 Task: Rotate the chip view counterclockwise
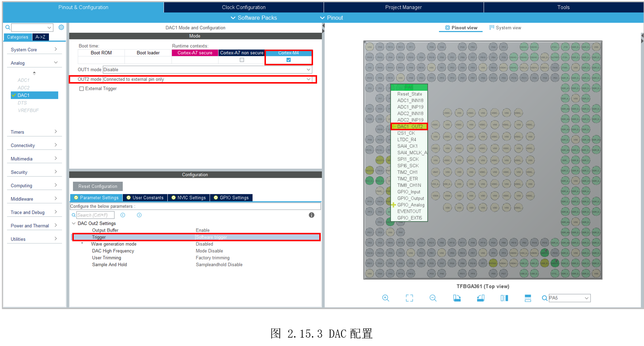tap(480, 298)
